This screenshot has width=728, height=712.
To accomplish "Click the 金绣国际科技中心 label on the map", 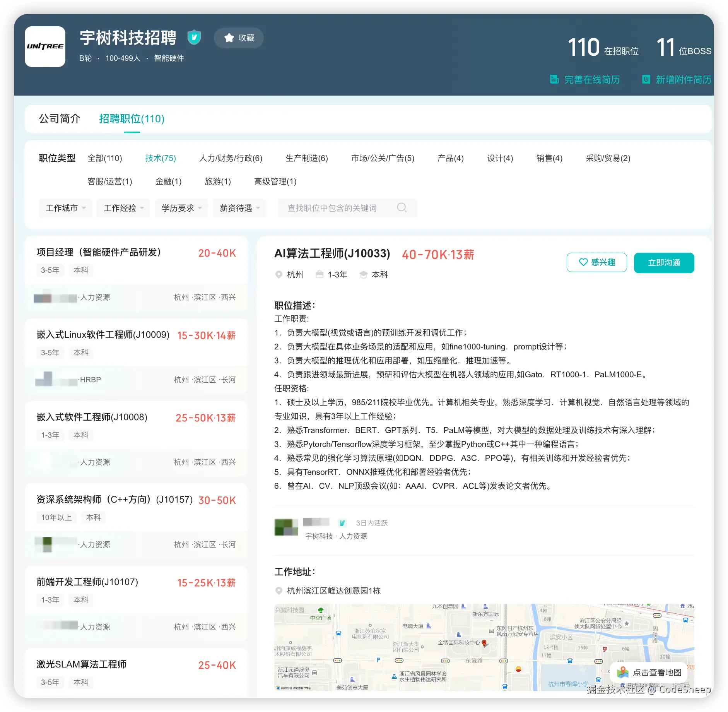I will click(459, 643).
